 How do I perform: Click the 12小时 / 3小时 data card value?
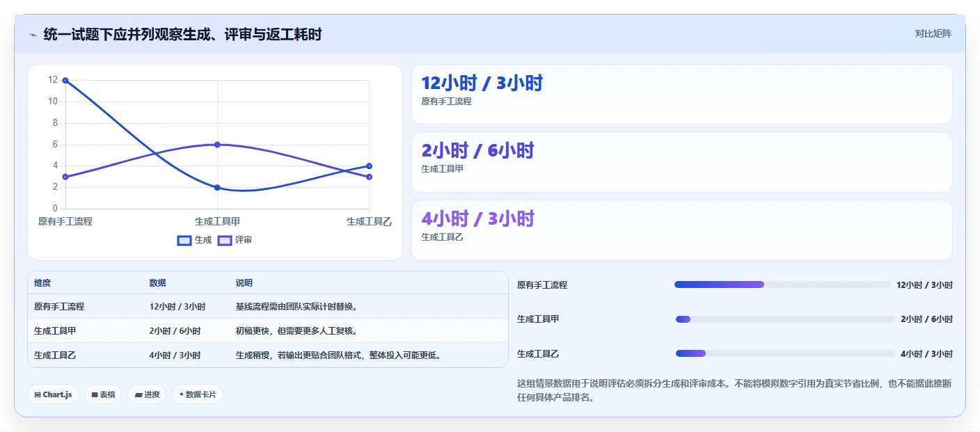click(x=482, y=83)
